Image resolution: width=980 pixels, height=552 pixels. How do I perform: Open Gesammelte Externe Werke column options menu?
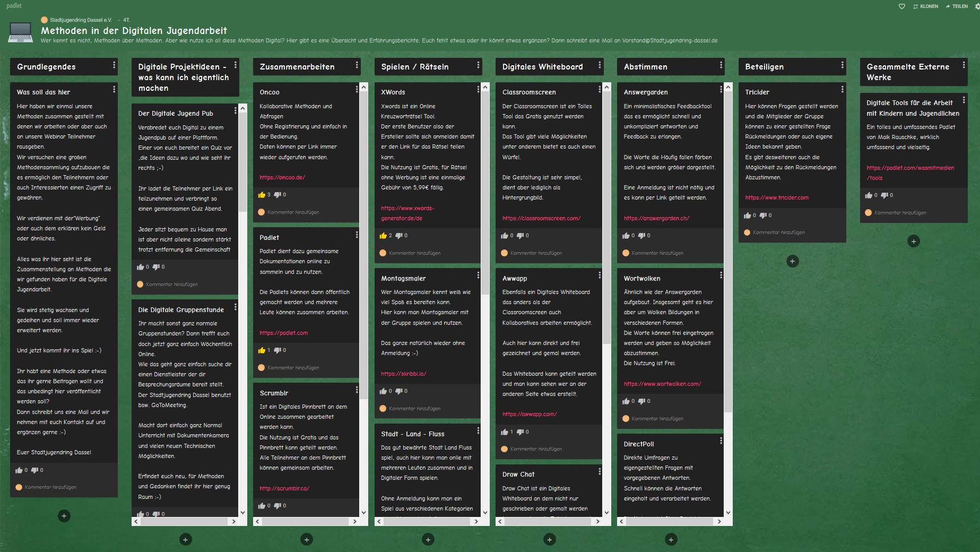[x=964, y=65]
